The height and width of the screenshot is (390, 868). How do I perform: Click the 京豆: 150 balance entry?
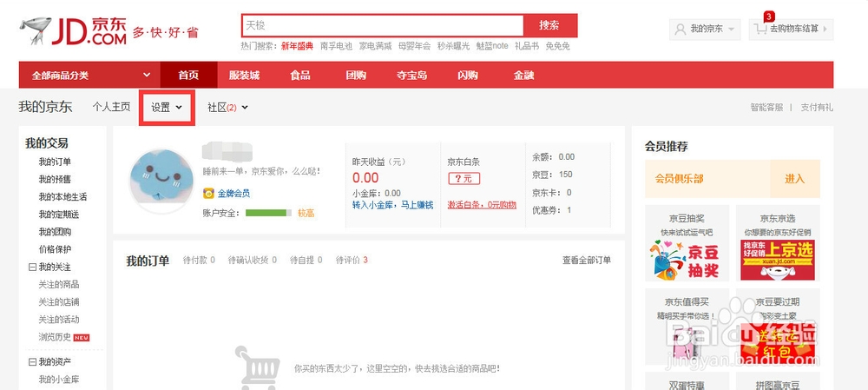tap(552, 175)
